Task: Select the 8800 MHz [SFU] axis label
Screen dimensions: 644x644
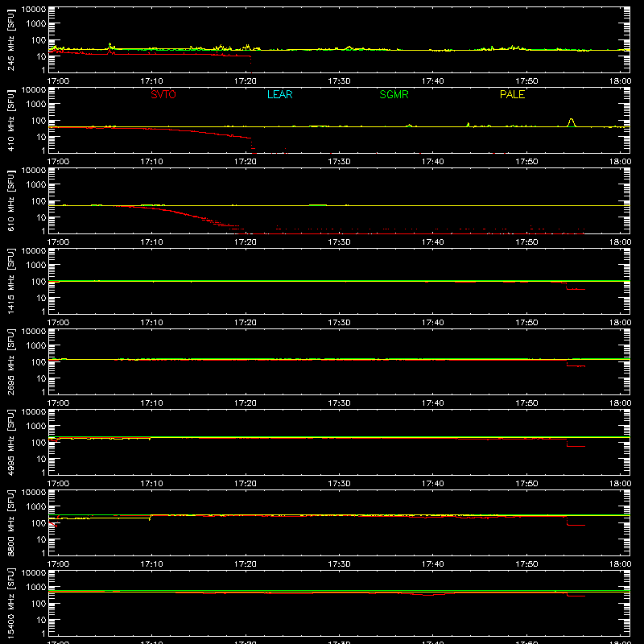Action: (x=11, y=522)
